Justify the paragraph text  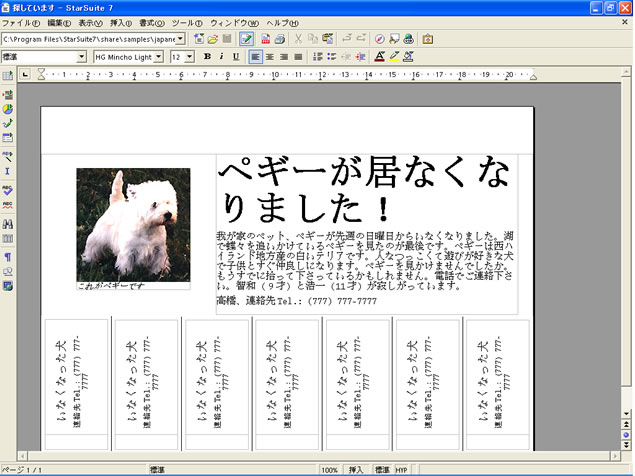click(x=298, y=57)
